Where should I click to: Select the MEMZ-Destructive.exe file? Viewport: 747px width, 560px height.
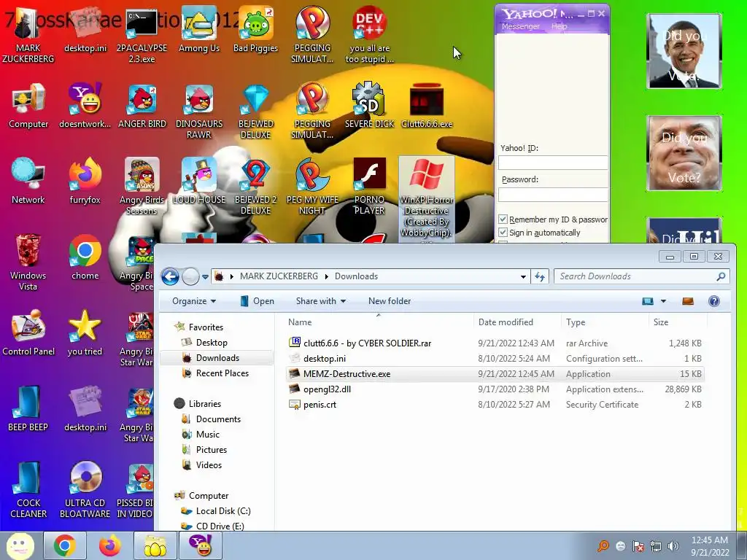(x=495, y=374)
